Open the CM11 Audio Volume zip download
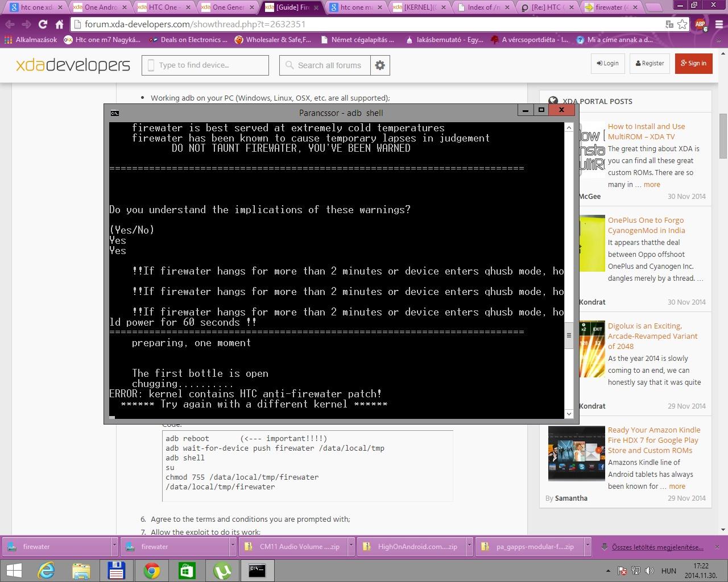Image resolution: width=728 pixels, height=582 pixels. click(293, 546)
